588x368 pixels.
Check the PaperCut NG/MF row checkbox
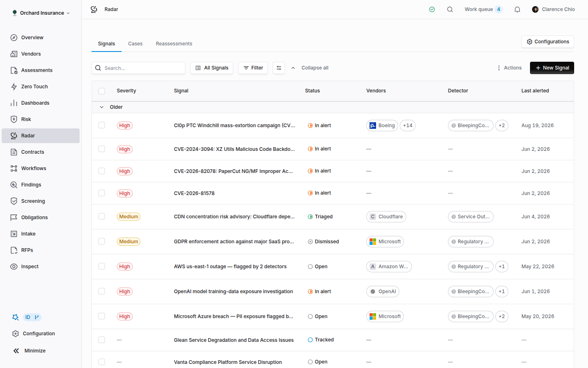coord(102,171)
